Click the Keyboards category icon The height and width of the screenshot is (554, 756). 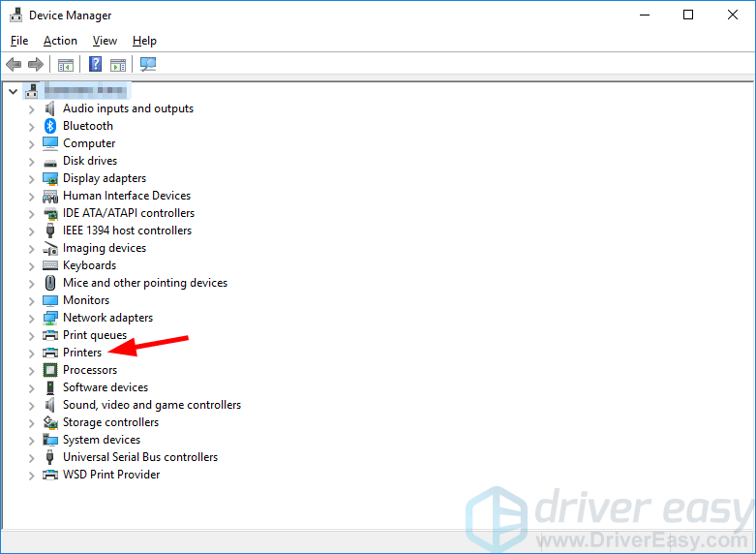pos(50,265)
